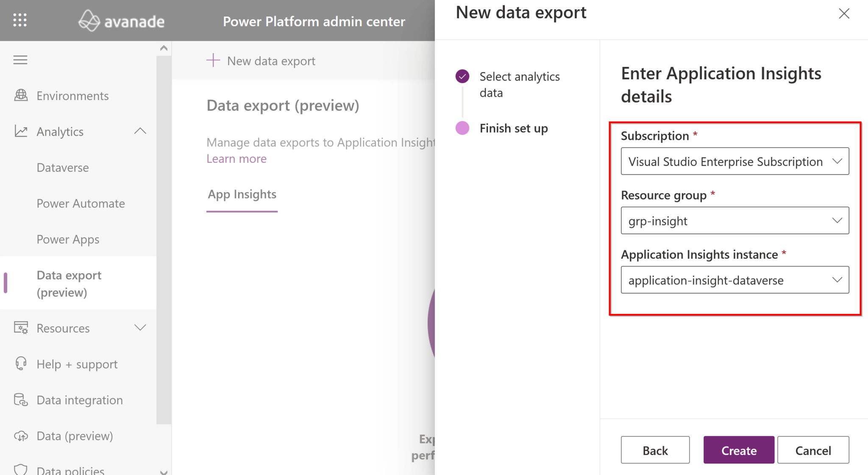Click the Learn more link

click(236, 159)
